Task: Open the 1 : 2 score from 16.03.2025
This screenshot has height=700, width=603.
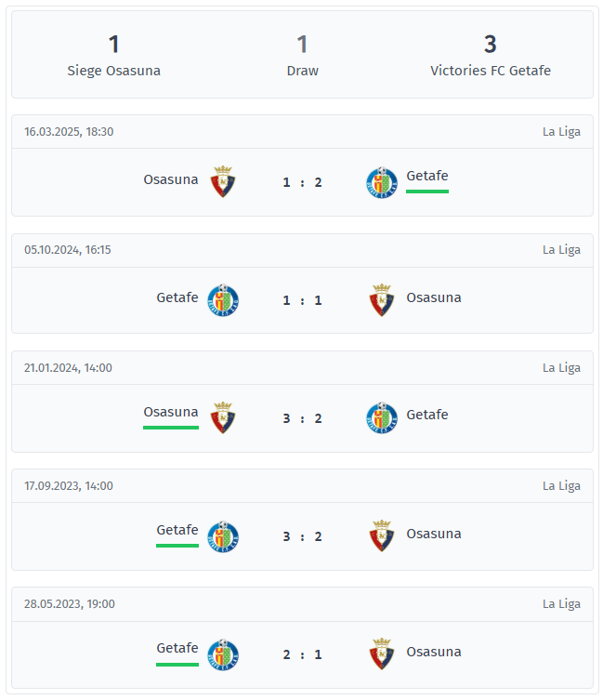Action: click(302, 182)
